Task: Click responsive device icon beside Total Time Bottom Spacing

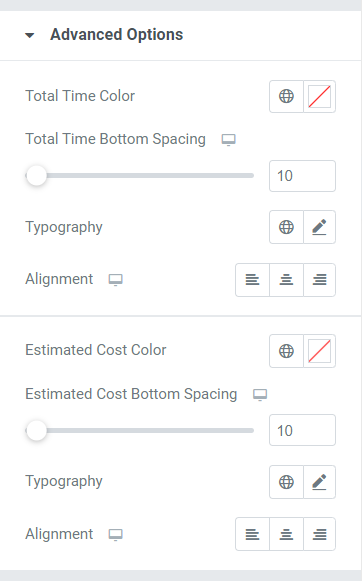Action: point(229,140)
